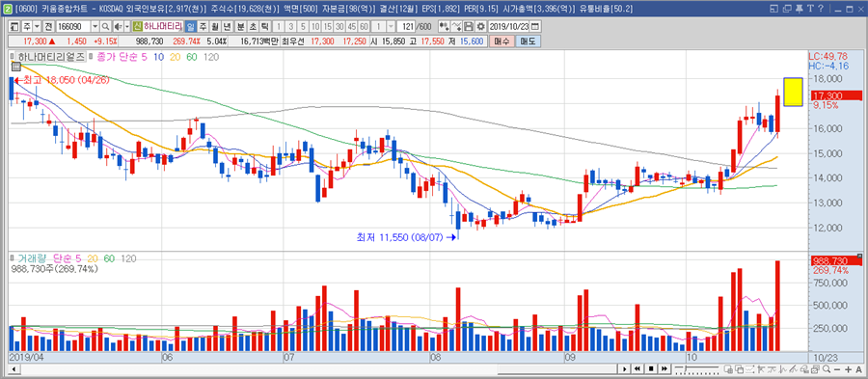The image size is (868, 379).
Task: Click the 하나머티리얼즈 chart label
Action: (x=51, y=57)
